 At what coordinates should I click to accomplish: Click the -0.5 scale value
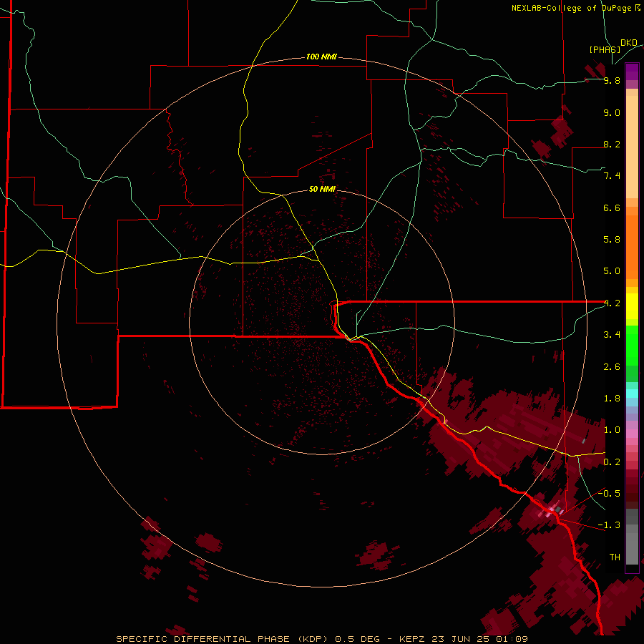609,493
